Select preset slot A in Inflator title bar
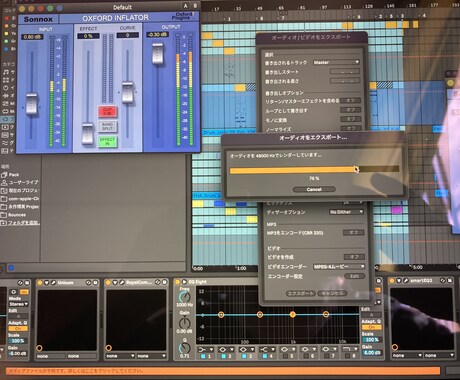This screenshot has height=380, width=460. click(185, 6)
